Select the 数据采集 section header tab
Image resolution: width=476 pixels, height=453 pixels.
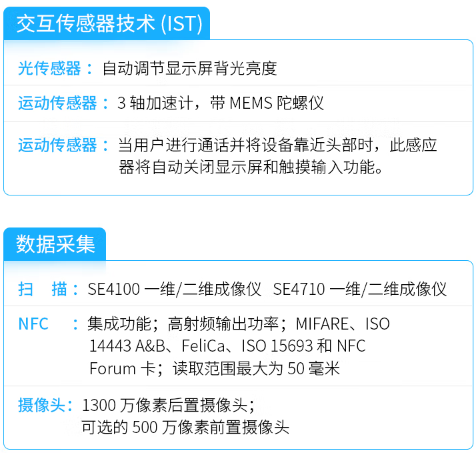[x=56, y=244]
